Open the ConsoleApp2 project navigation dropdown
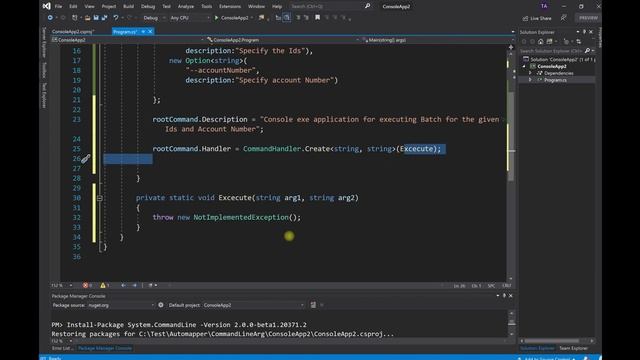Viewport: 640px width, 360px height. (x=127, y=40)
